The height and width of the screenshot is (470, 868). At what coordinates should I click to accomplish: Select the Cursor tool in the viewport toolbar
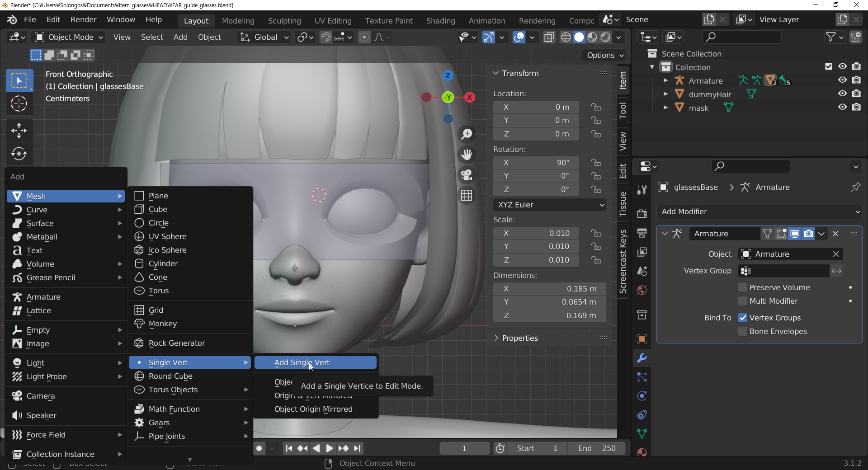pos(19,104)
